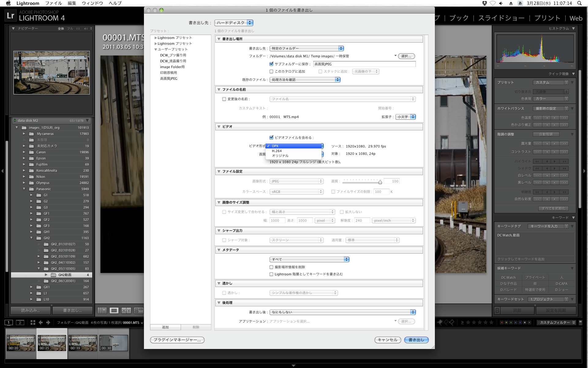Enable the 撮影場所情報を削除 checkbox
The width and height of the screenshot is (588, 368).
click(x=271, y=267)
